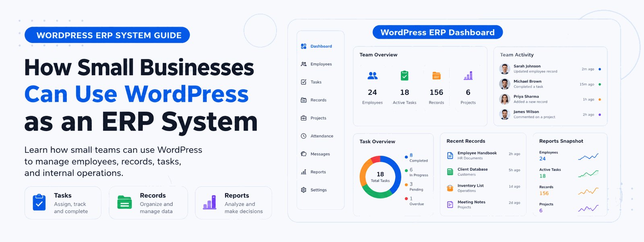Click the purple status dot beside James Wilson
This screenshot has height=242, width=644.
click(x=600, y=115)
